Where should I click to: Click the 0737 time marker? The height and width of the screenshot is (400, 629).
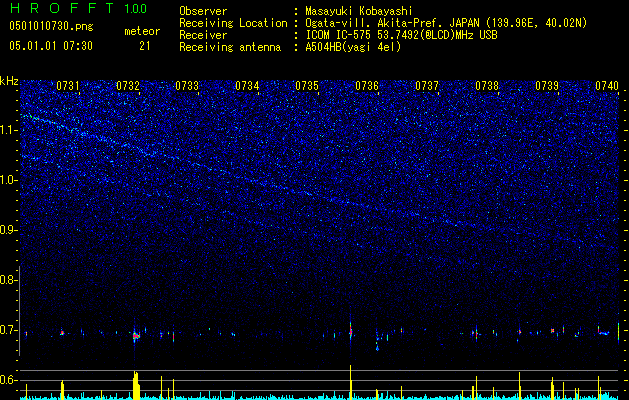(427, 86)
